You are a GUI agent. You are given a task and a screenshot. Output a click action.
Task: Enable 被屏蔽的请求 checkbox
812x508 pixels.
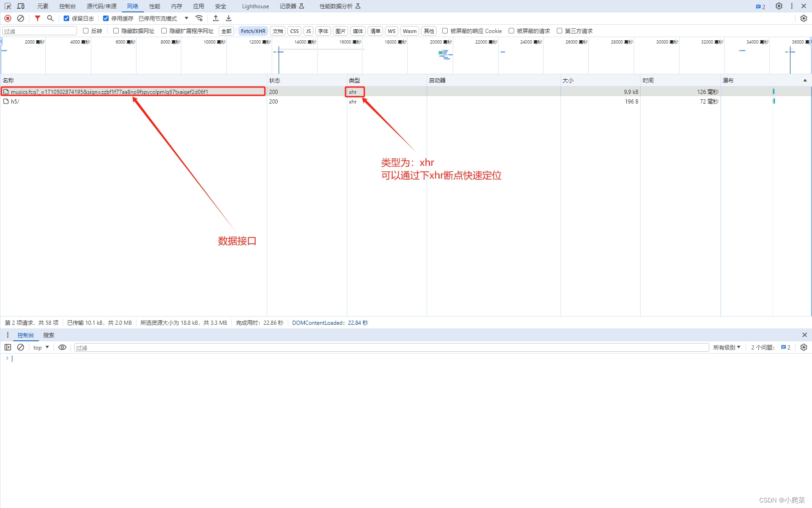(x=511, y=31)
